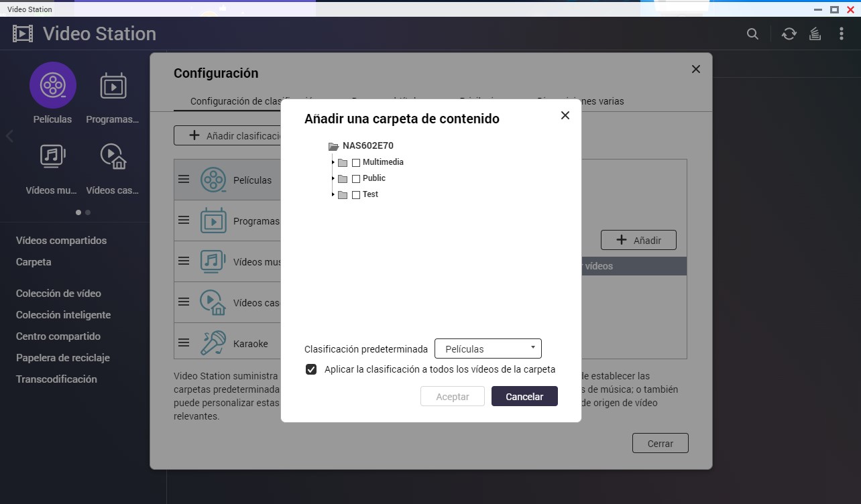The image size is (861, 504).
Task: Open Vídeos compartidos in sidebar
Action: point(61,240)
